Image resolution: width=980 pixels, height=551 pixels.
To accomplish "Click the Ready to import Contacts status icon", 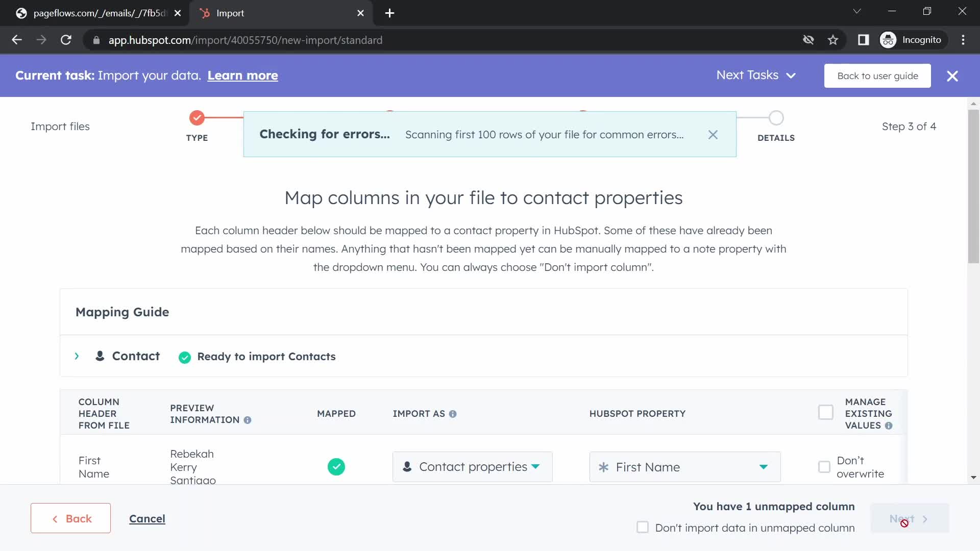I will 185,357.
